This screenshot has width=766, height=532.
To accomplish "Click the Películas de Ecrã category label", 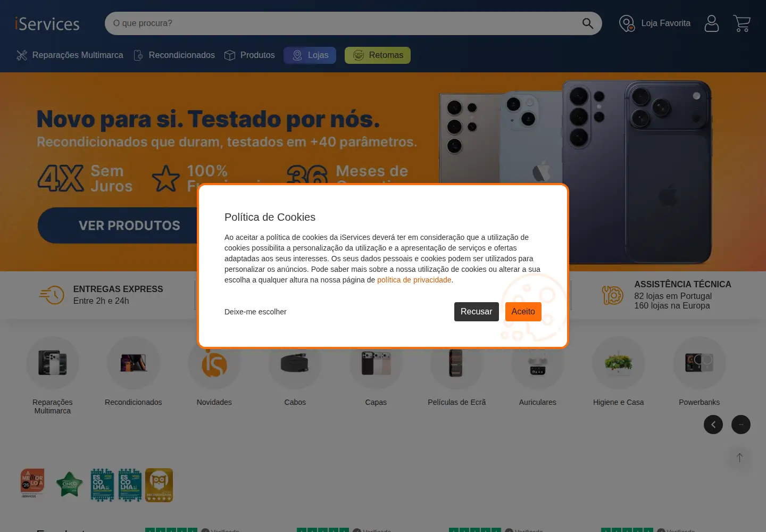I will coord(457,402).
